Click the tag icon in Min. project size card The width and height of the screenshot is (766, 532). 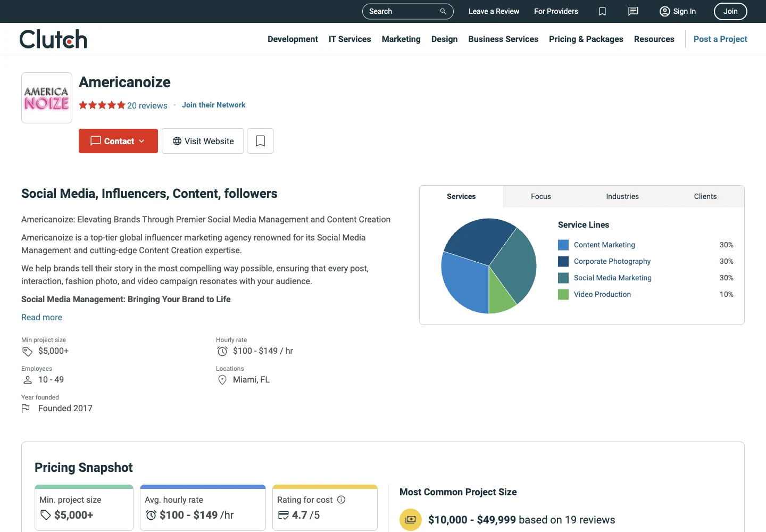click(46, 515)
